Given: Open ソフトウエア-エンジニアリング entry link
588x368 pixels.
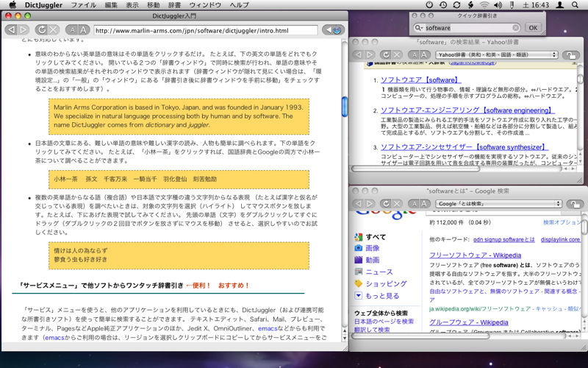Looking at the screenshot, I should [x=467, y=110].
